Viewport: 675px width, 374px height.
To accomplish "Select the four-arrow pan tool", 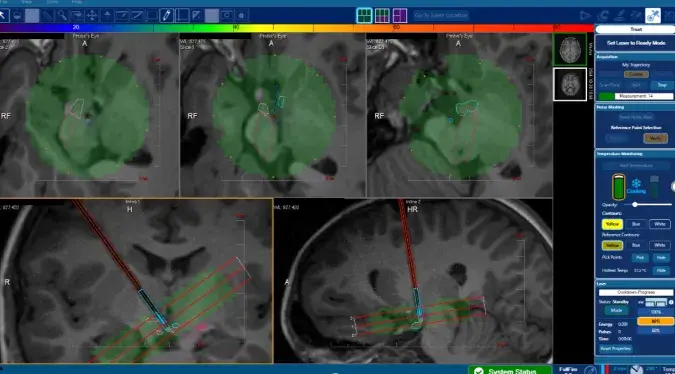I will click(92, 16).
